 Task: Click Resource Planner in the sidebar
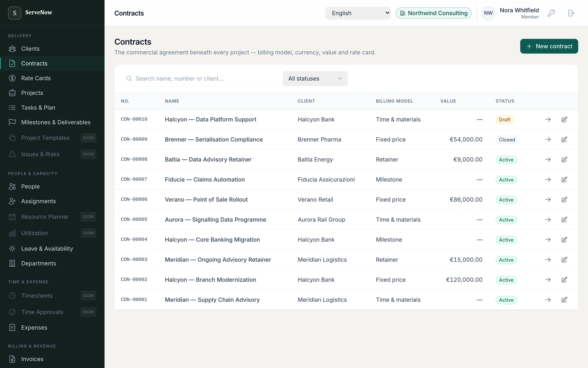[x=52, y=217]
